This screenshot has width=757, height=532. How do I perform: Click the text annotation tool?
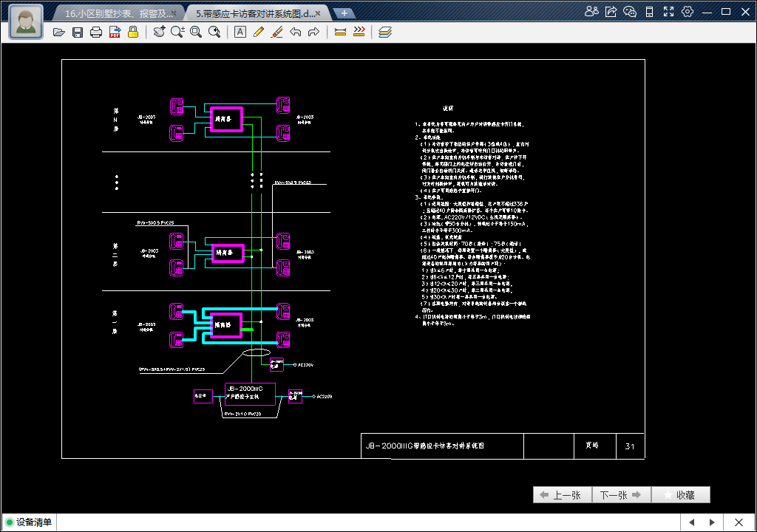pyautogui.click(x=240, y=32)
